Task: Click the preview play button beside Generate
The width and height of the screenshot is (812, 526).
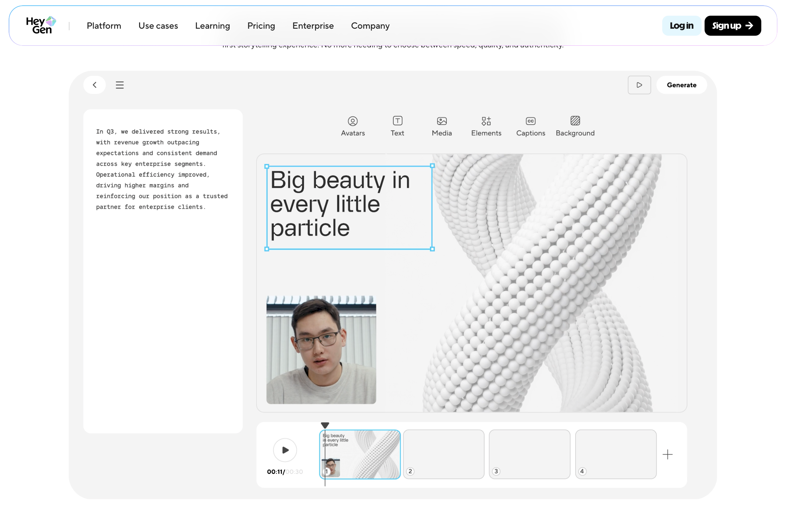Action: pyautogui.click(x=639, y=85)
